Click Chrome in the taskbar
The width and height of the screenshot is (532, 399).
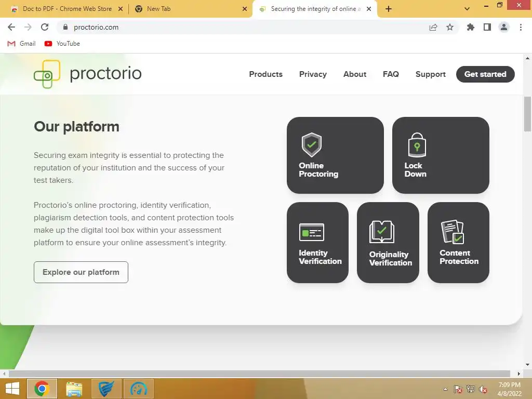click(x=42, y=389)
